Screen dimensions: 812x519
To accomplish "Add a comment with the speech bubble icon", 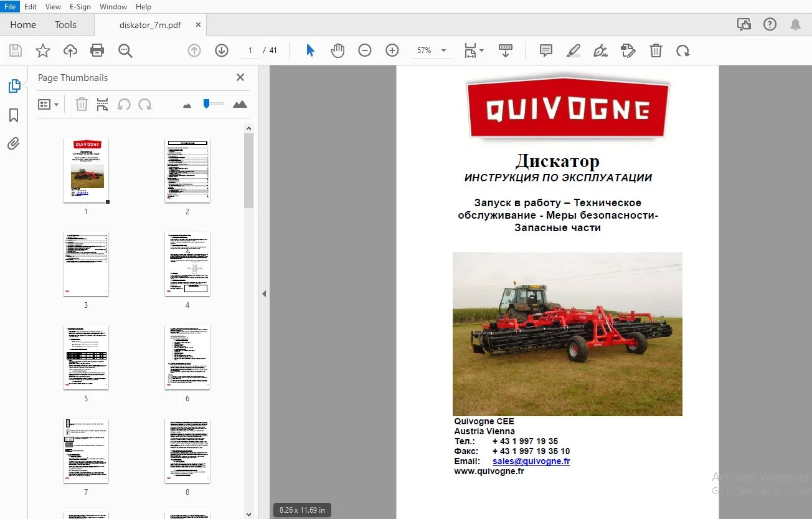I will click(546, 50).
